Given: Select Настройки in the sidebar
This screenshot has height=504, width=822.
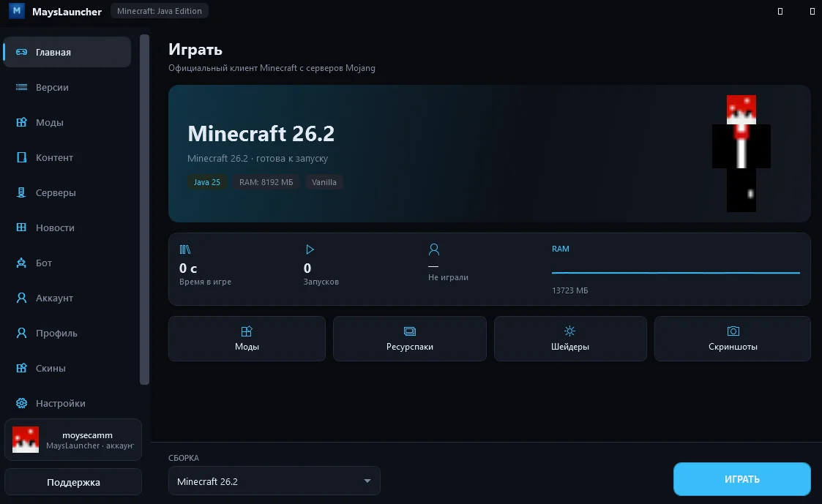Looking at the screenshot, I should 67,403.
